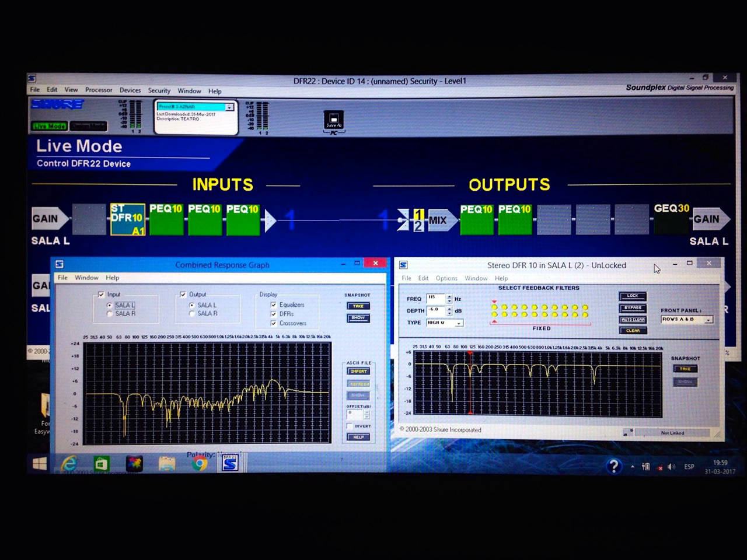Select the first top-row feedback filter LED
Screen dimensions: 747x560
coord(494,307)
